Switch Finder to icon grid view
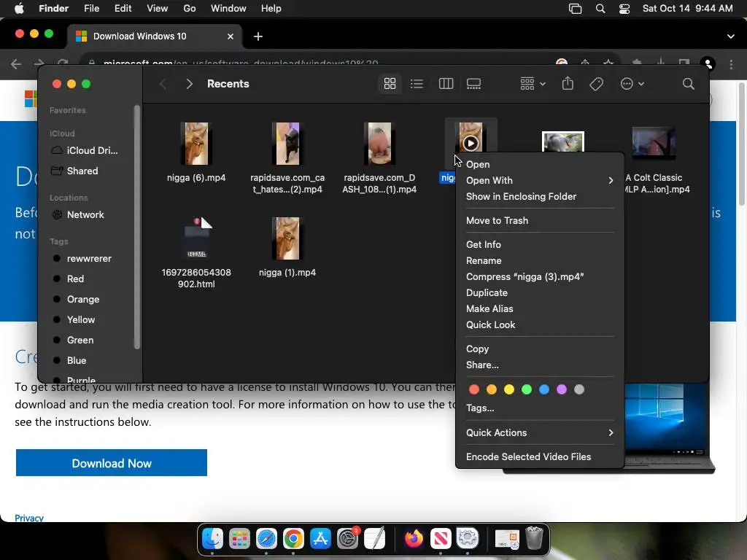Viewport: 747px width, 560px height. coord(390,84)
